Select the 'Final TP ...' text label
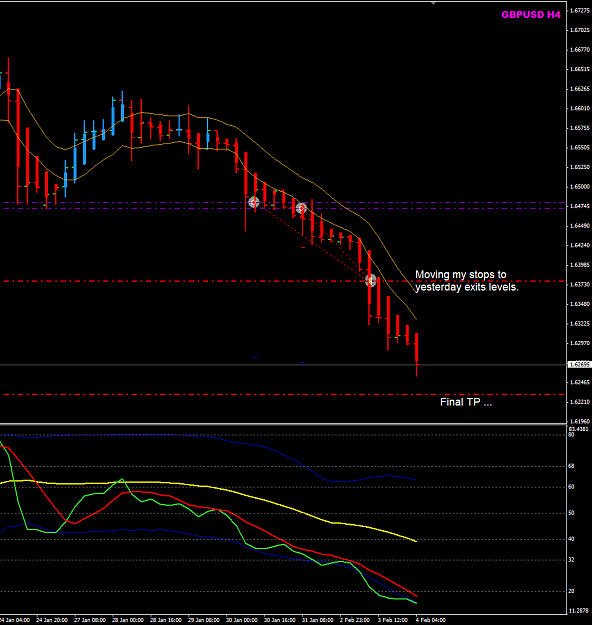This screenshot has height=625, width=592. 466,402
